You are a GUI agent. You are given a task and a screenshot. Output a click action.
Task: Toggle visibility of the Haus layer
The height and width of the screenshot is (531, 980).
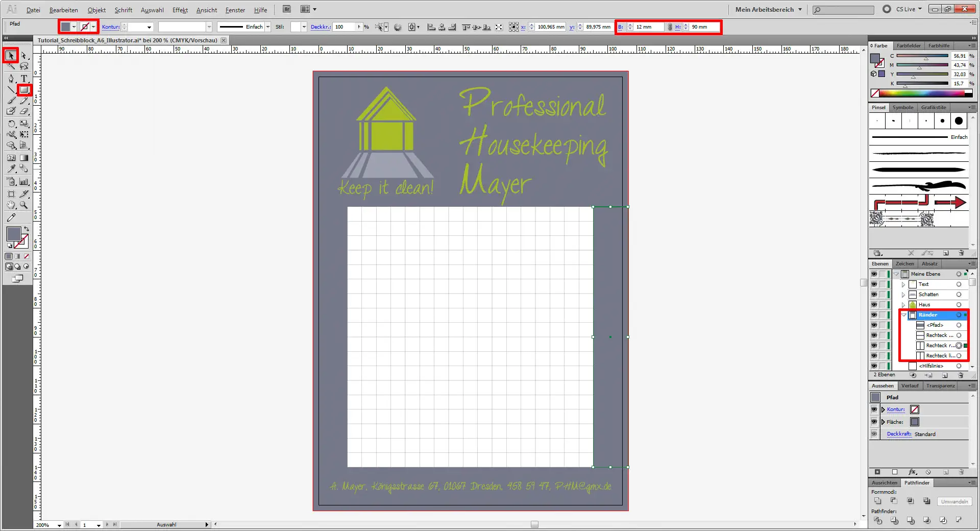(874, 305)
